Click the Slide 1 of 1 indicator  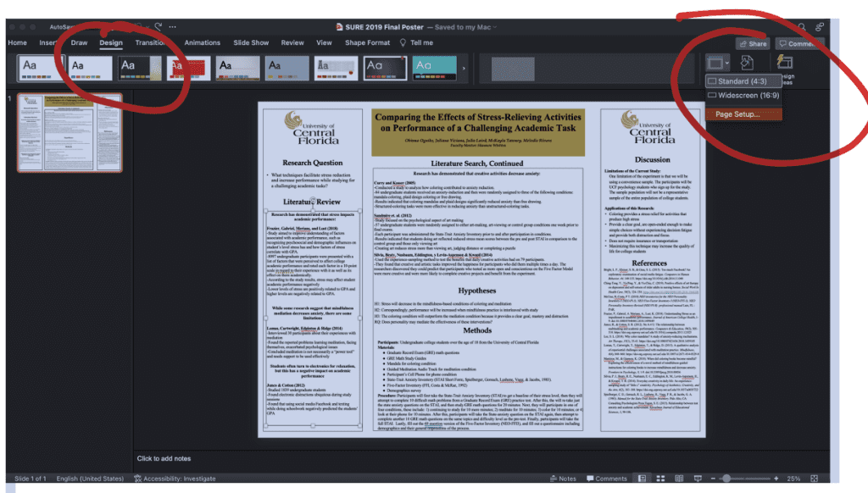30,479
